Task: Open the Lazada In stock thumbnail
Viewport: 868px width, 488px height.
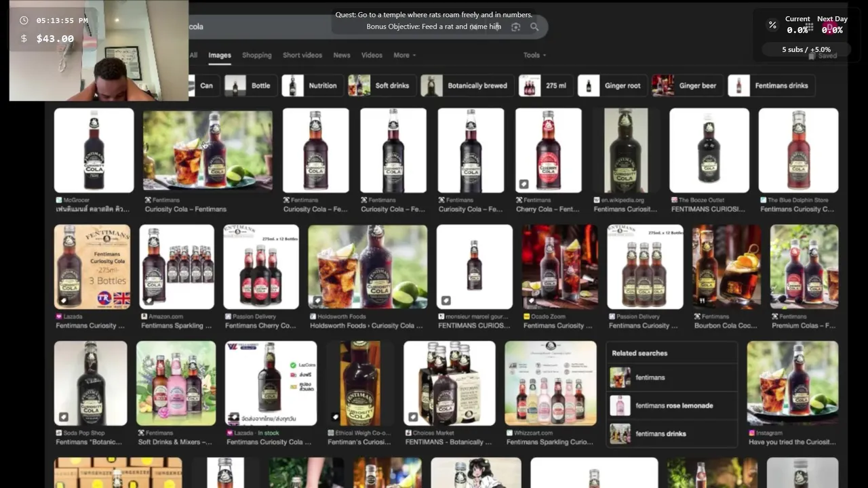Action: click(271, 384)
